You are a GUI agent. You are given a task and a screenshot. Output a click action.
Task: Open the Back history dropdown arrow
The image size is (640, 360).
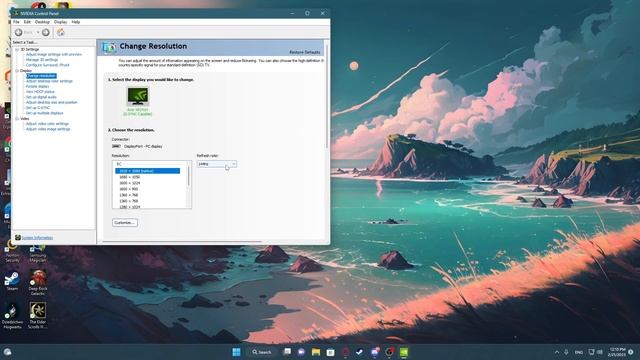coord(38,32)
